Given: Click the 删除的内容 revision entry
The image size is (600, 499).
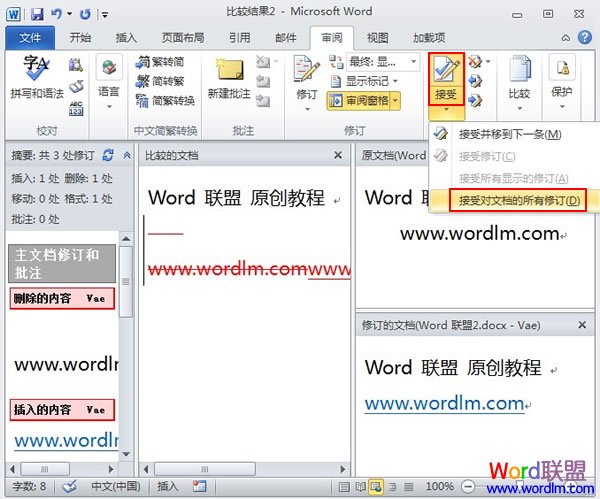Looking at the screenshot, I should coord(62,298).
